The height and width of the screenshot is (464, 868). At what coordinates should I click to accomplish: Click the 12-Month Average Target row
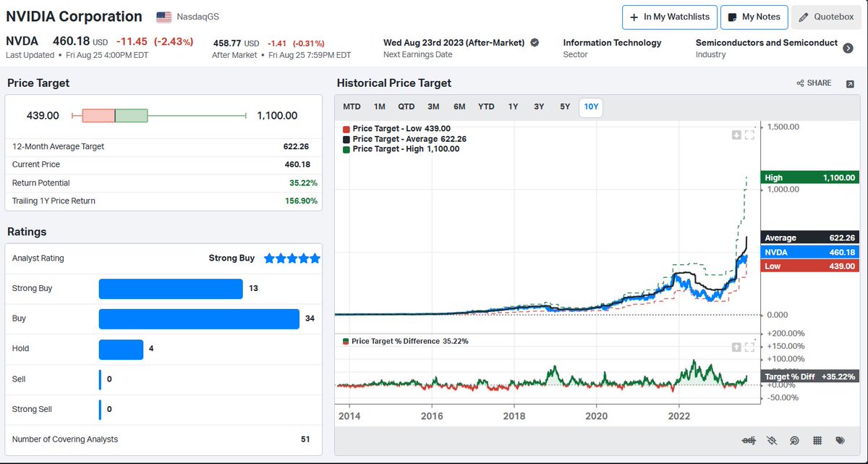(163, 146)
